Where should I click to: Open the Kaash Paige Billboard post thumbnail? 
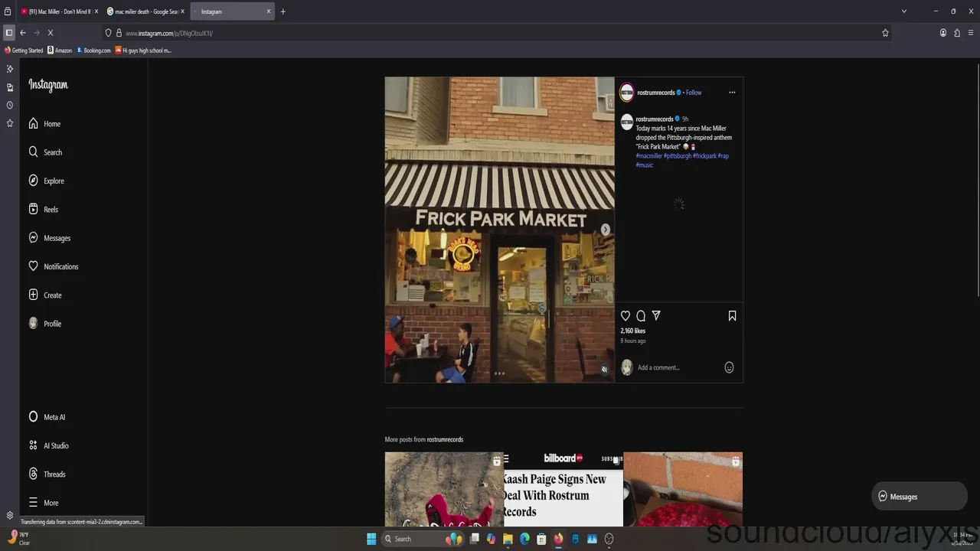coord(563,489)
